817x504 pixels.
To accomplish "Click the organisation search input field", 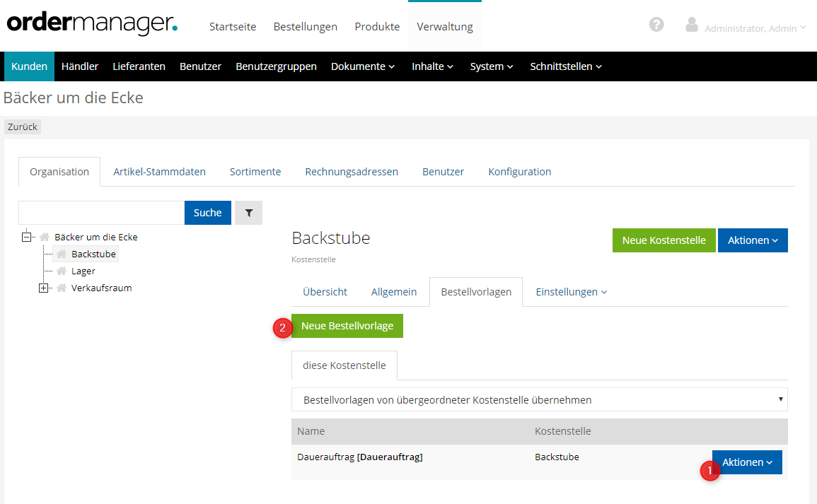I will pos(101,213).
